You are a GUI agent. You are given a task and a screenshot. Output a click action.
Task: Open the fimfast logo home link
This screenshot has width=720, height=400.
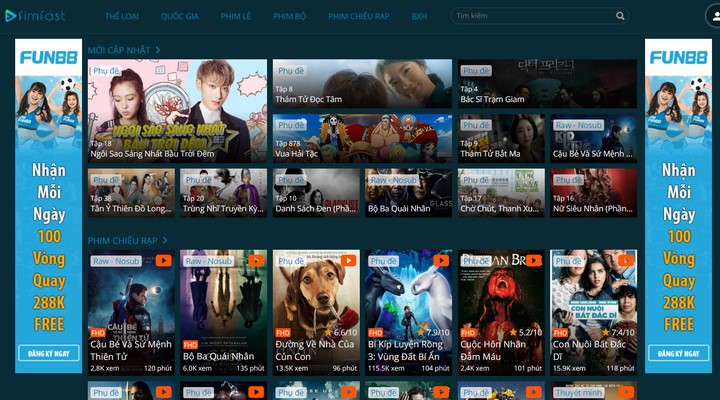(x=35, y=16)
